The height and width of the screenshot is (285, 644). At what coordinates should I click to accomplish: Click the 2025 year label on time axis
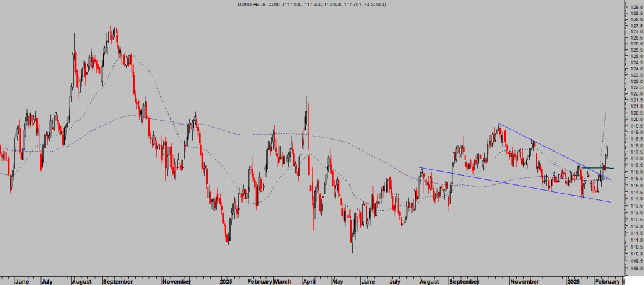tap(227, 281)
